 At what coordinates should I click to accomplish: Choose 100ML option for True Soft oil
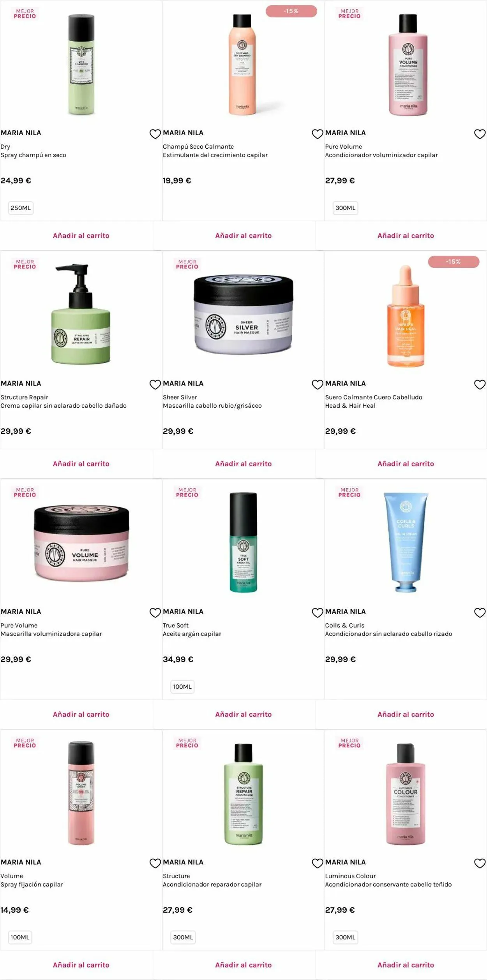coord(182,686)
